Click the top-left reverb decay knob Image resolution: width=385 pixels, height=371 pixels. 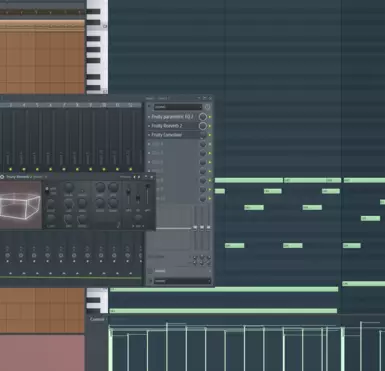(x=69, y=187)
